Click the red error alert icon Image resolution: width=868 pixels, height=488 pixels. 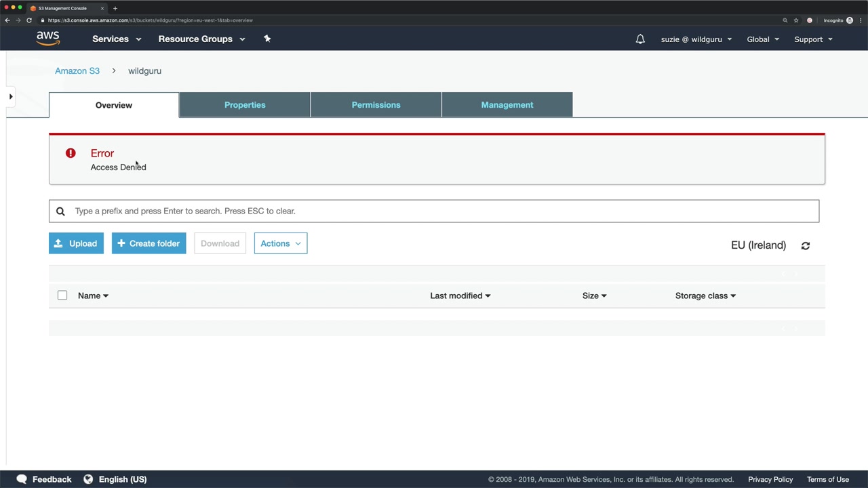click(71, 153)
